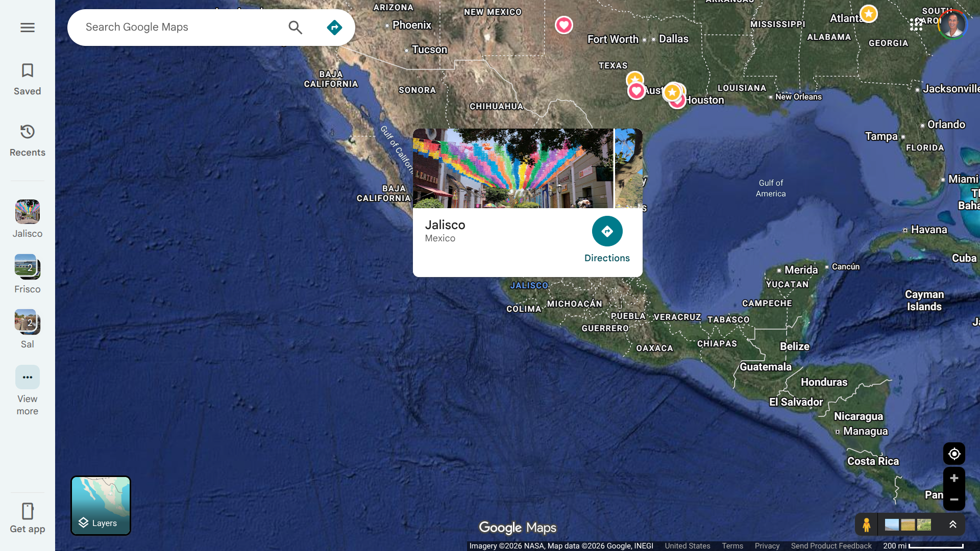Open Recents history panel

click(x=28, y=140)
